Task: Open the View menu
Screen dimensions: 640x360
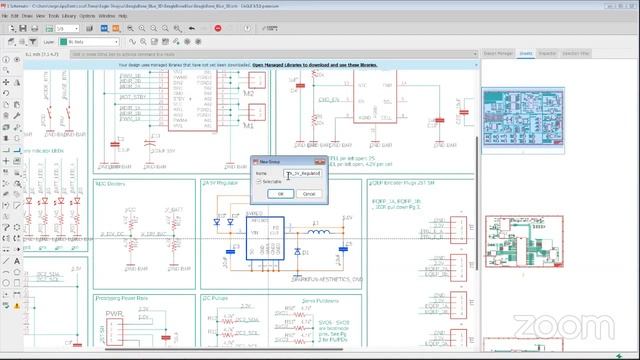Action: [x=40, y=16]
